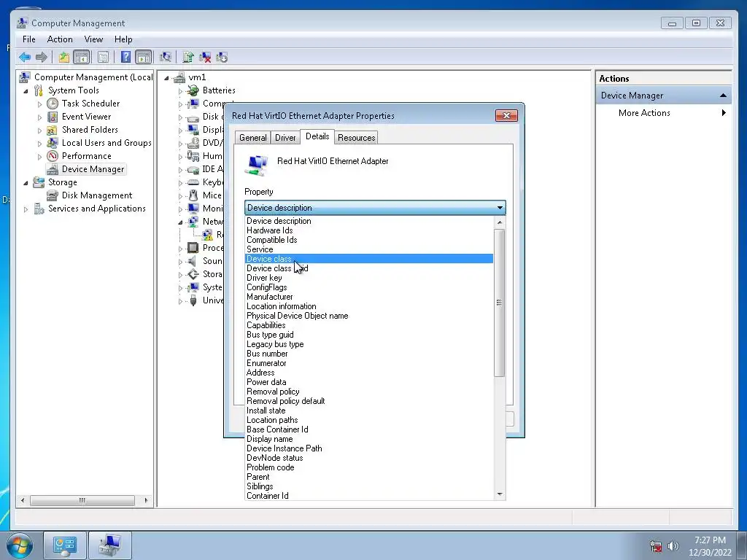The width and height of the screenshot is (747, 560).
Task: Collapse the Storage node
Action: 26,183
